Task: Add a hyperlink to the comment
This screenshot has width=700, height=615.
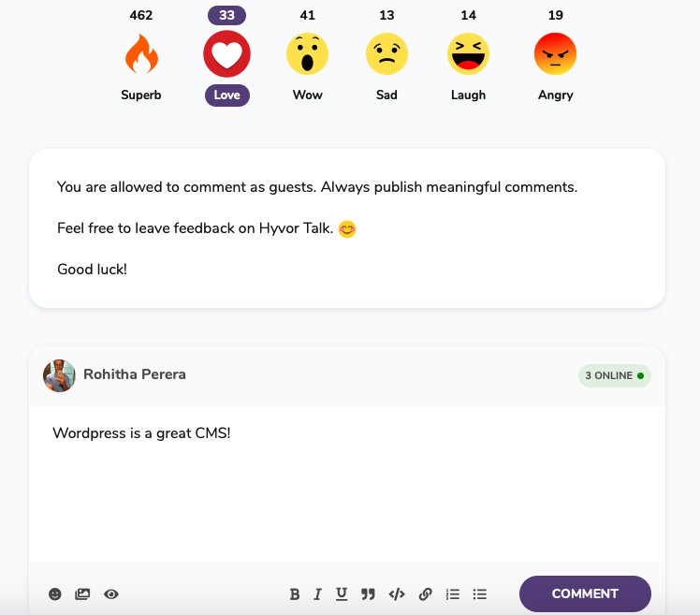Action: [425, 594]
